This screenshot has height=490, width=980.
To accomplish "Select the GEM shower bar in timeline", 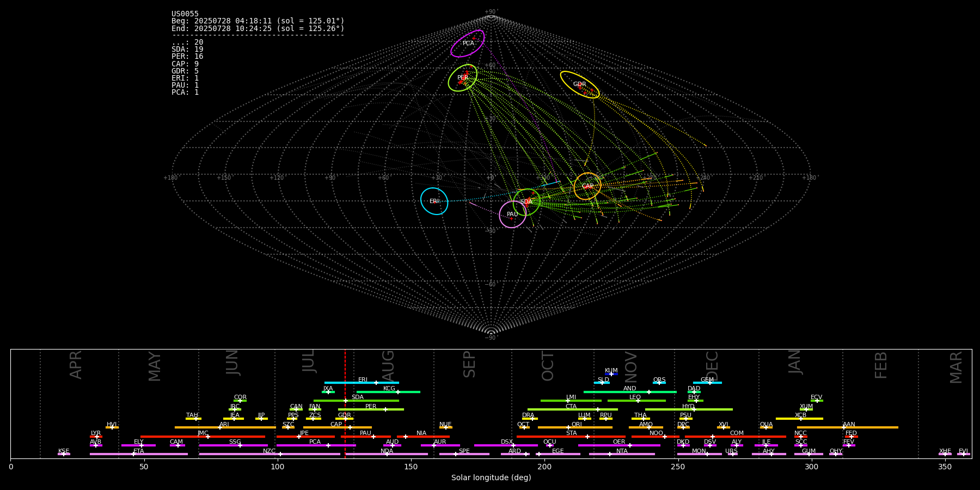I will [707, 383].
